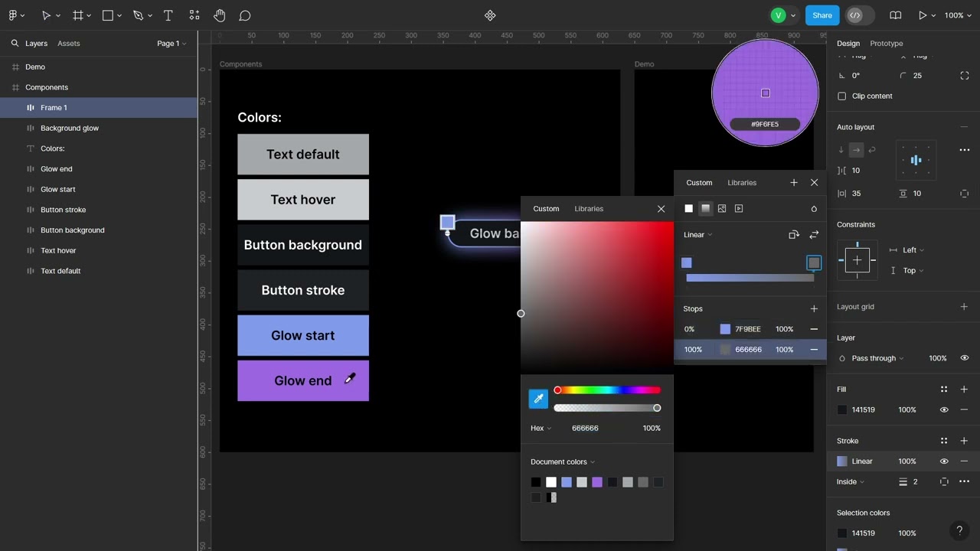Flip the gradient direction
This screenshot has width=980, height=551.
coord(814,235)
